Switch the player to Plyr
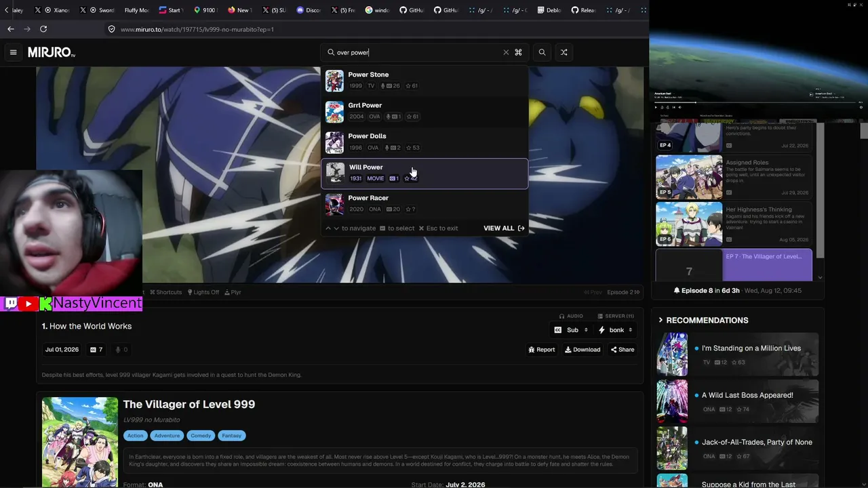 [233, 292]
